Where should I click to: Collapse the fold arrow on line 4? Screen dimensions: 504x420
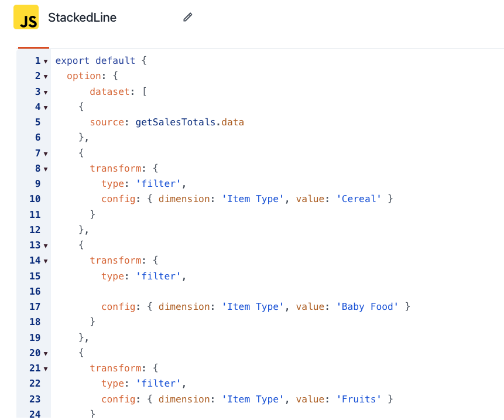[46, 107]
